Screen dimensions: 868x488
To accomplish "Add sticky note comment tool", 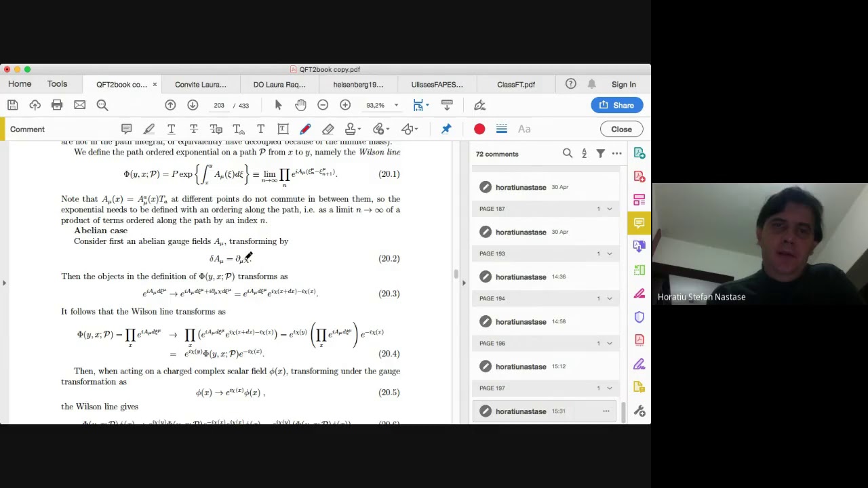I will coord(126,129).
